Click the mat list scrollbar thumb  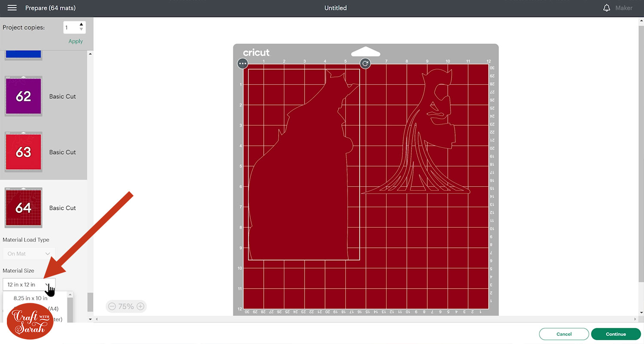pos(90,302)
